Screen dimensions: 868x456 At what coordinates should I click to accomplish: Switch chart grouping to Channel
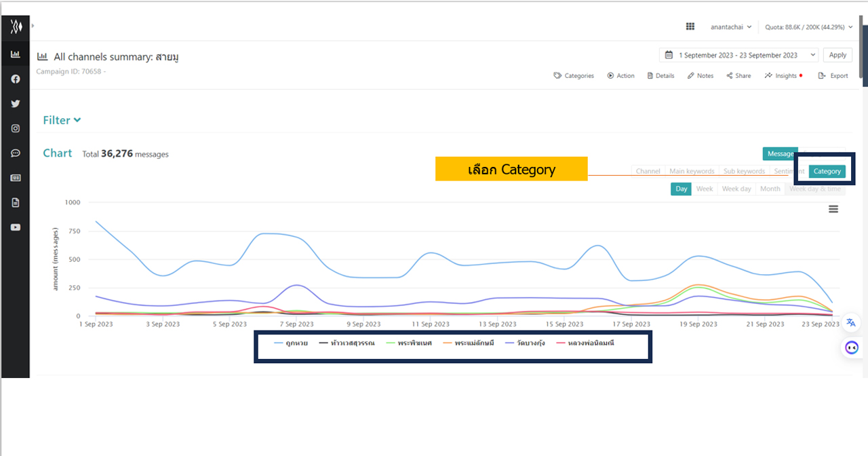point(648,171)
